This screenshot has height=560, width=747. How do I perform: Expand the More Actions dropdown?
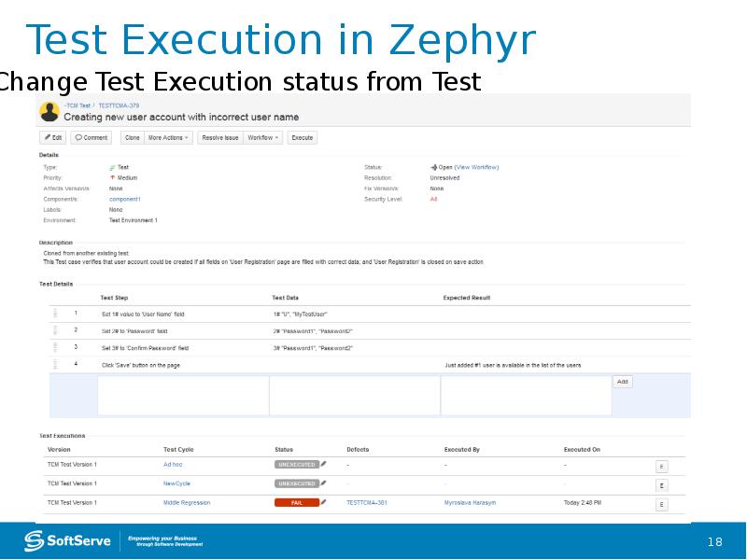[168, 136]
